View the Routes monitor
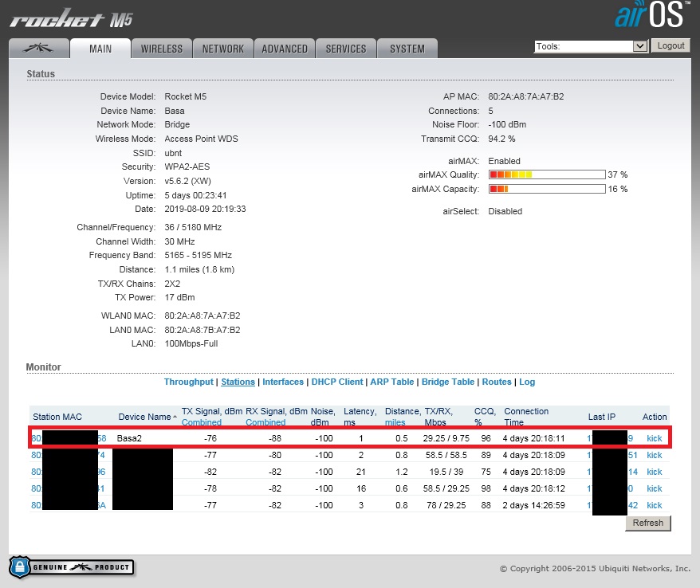The width and height of the screenshot is (700, 588). tap(497, 382)
